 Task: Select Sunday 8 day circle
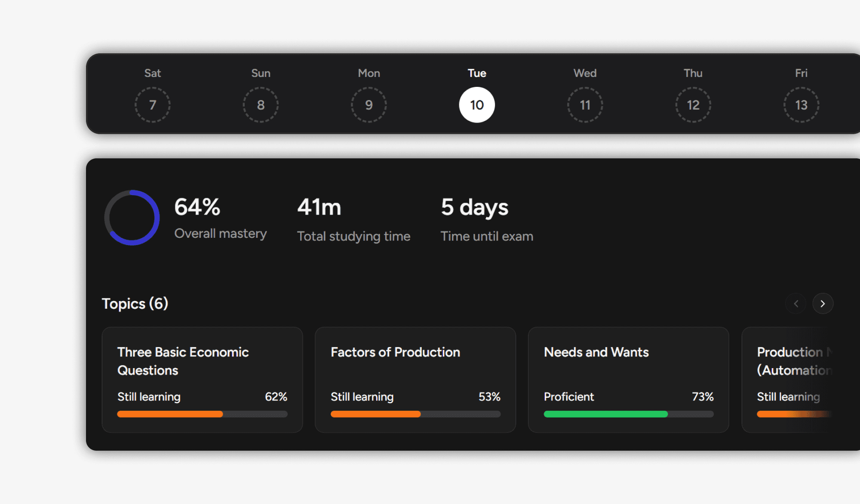point(261,105)
